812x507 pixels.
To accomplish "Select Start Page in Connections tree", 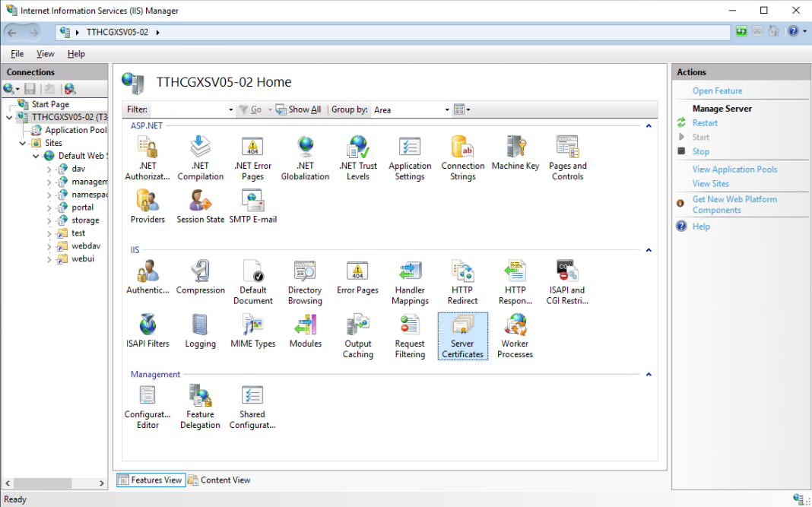I will [43, 105].
